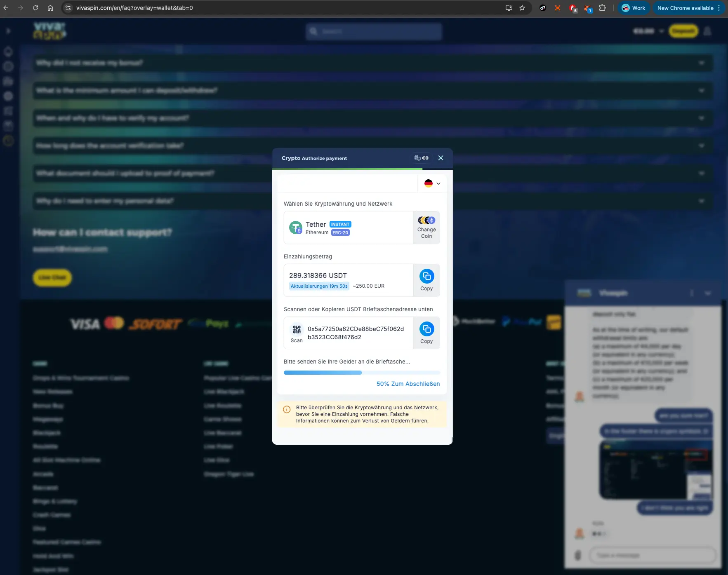Image resolution: width=728 pixels, height=575 pixels.
Task: Open the Scan QR code icon
Action: [297, 333]
